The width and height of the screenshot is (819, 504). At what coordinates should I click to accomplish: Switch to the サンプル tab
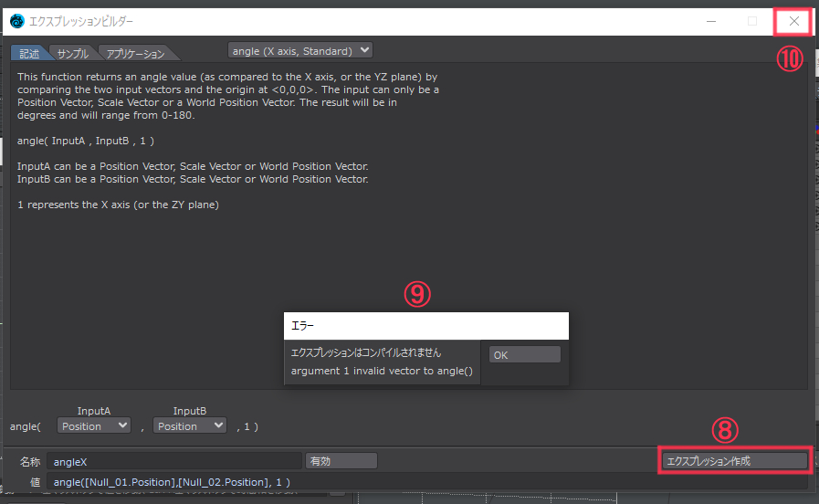click(73, 53)
